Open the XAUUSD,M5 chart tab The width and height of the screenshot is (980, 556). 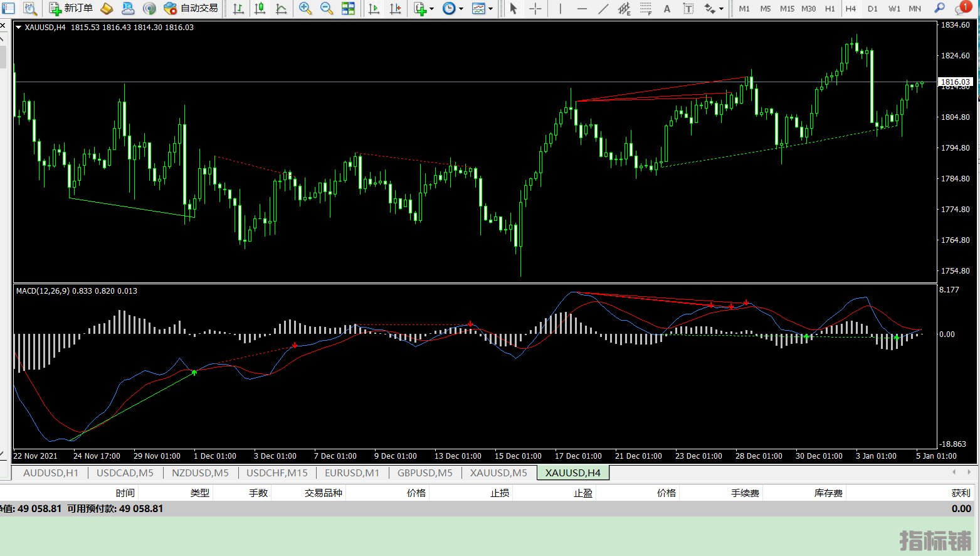(x=498, y=473)
